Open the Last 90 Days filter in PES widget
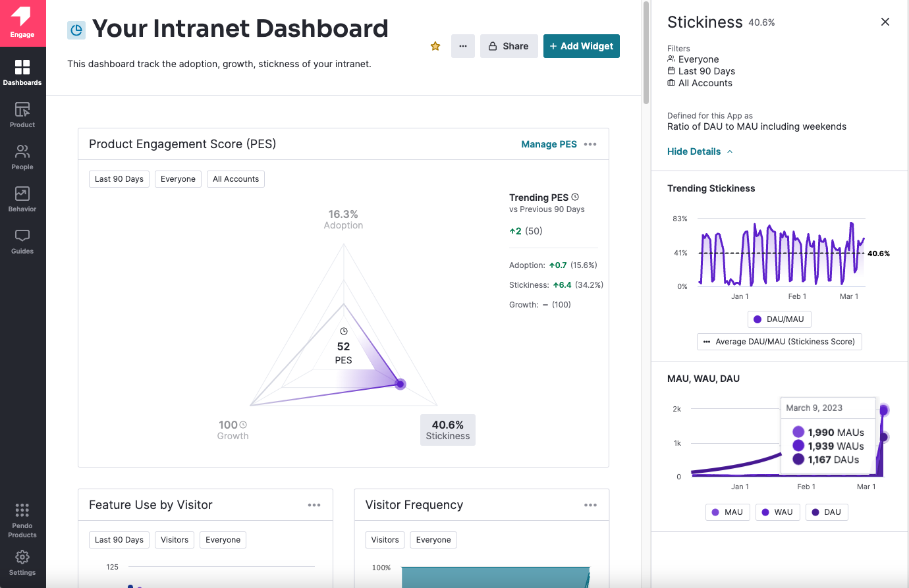 [x=119, y=179]
